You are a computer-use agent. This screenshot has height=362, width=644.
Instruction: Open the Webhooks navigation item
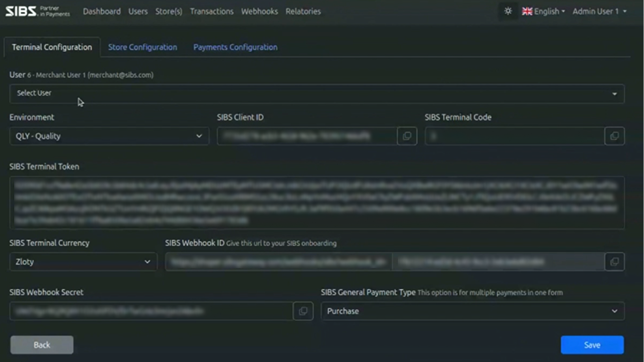pyautogui.click(x=260, y=11)
